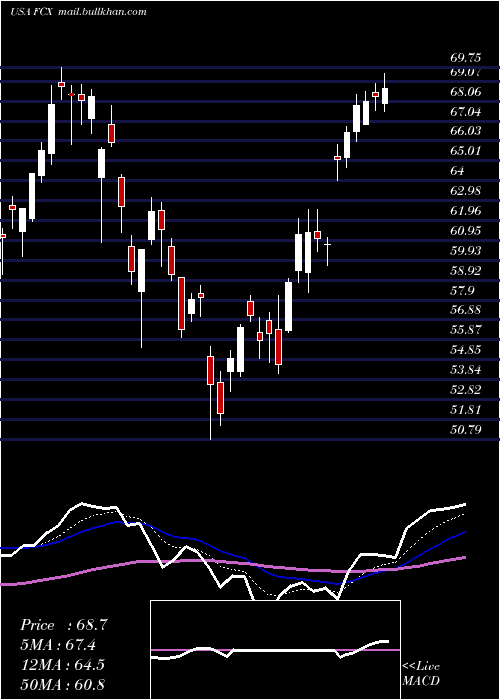Image resolution: width=500 pixels, height=700 pixels.
Task: Click the 51.81 price axis label
Action: click(465, 410)
